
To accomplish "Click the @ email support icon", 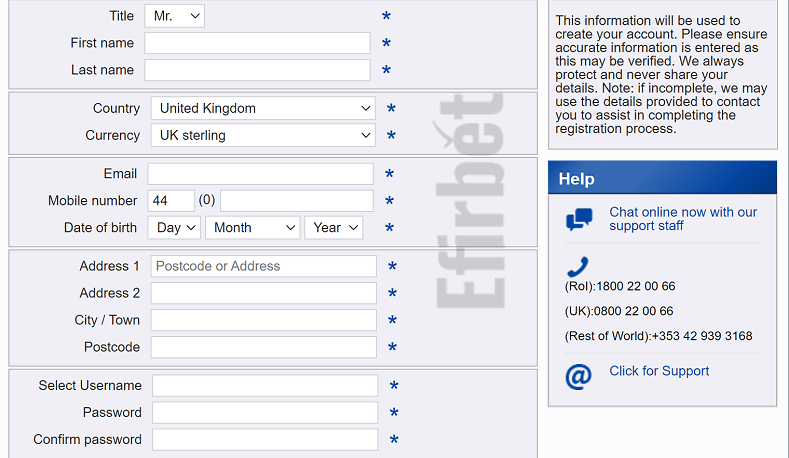I will 579,376.
